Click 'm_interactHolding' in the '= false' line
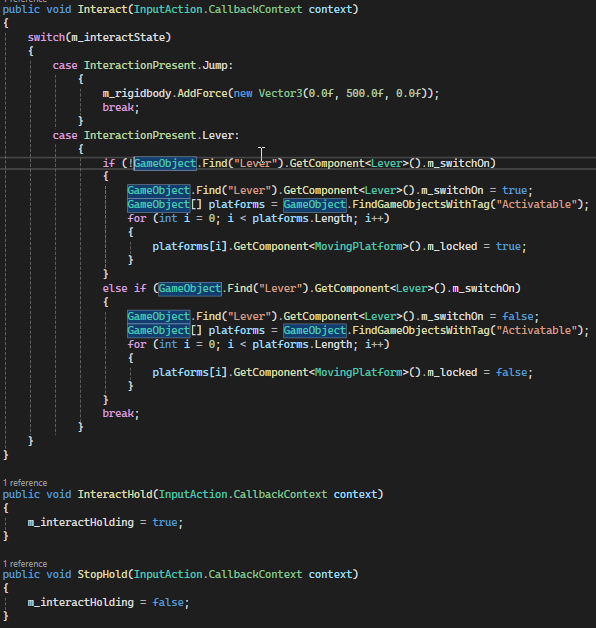596x628 pixels. pos(81,602)
